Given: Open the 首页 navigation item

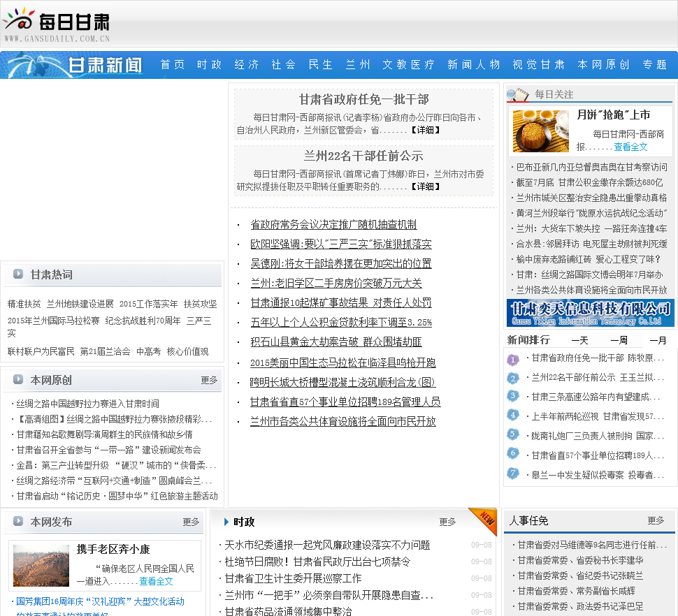Looking at the screenshot, I should [x=173, y=65].
